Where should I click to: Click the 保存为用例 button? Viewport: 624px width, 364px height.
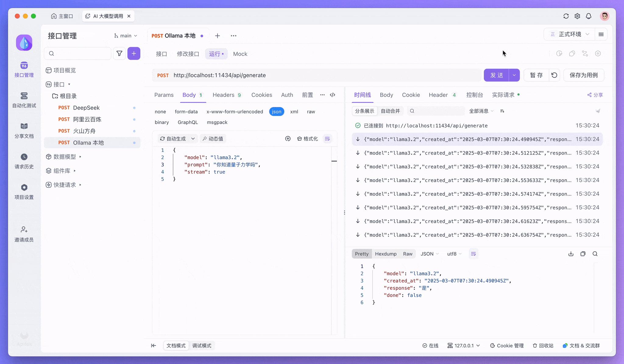pyautogui.click(x=583, y=75)
